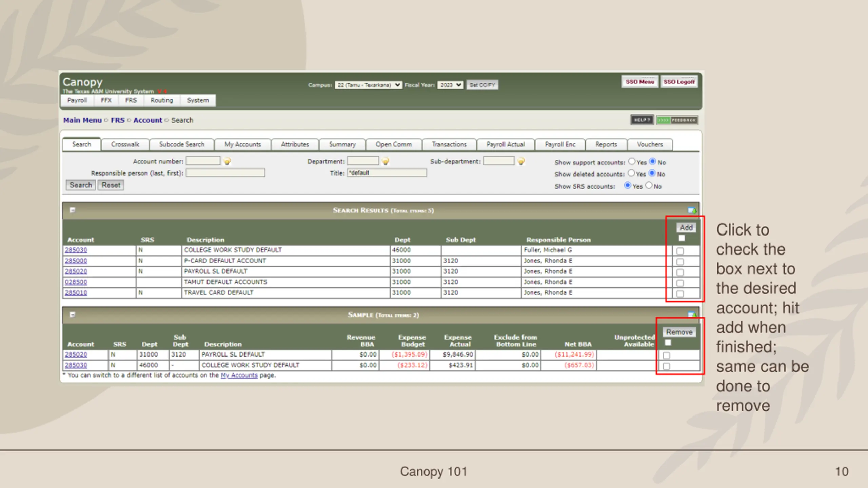Switch to the Vouchers tab
The width and height of the screenshot is (868, 488).
tap(650, 144)
